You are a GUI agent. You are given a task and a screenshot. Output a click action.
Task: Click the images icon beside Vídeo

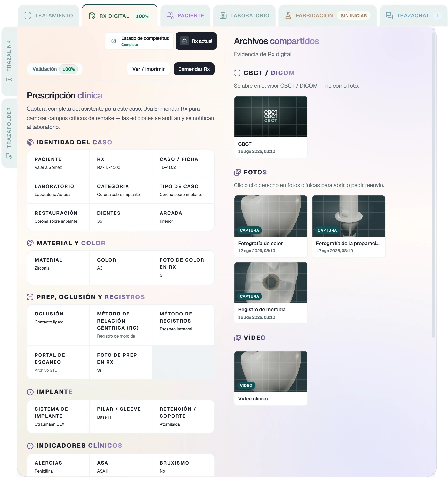(x=237, y=338)
